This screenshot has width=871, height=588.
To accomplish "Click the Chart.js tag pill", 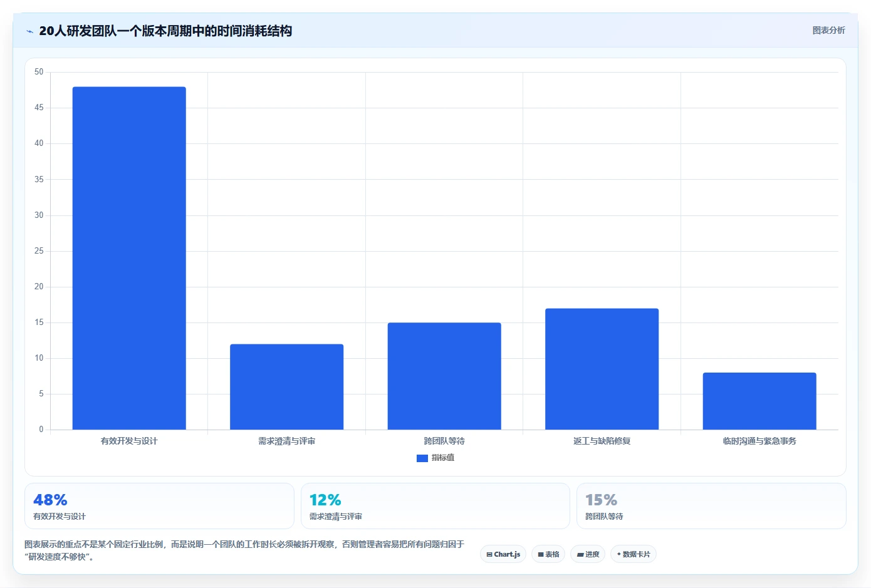I will point(503,554).
